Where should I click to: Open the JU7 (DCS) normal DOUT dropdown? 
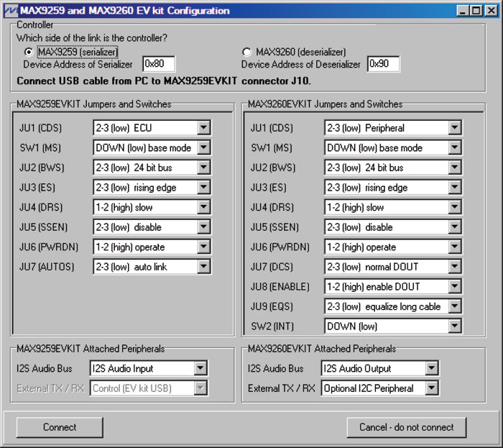pyautogui.click(x=393, y=267)
